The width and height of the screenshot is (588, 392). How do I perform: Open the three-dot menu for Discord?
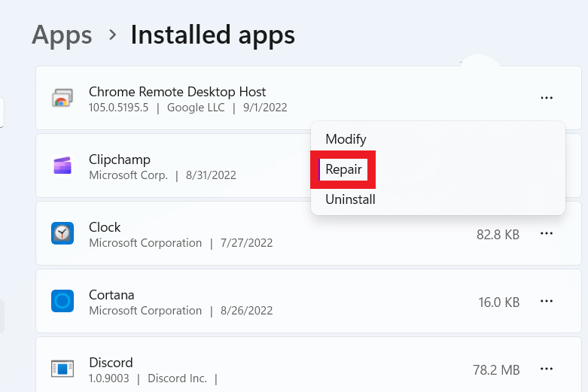tap(547, 369)
